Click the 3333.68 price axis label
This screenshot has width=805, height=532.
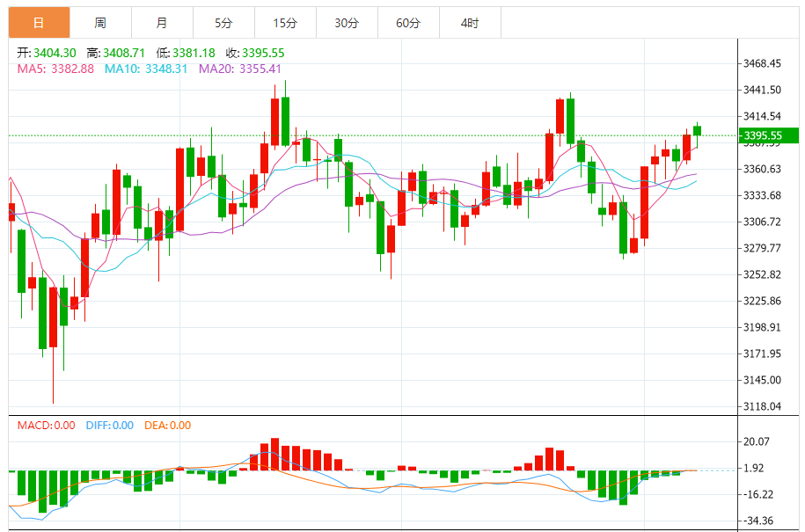point(763,195)
